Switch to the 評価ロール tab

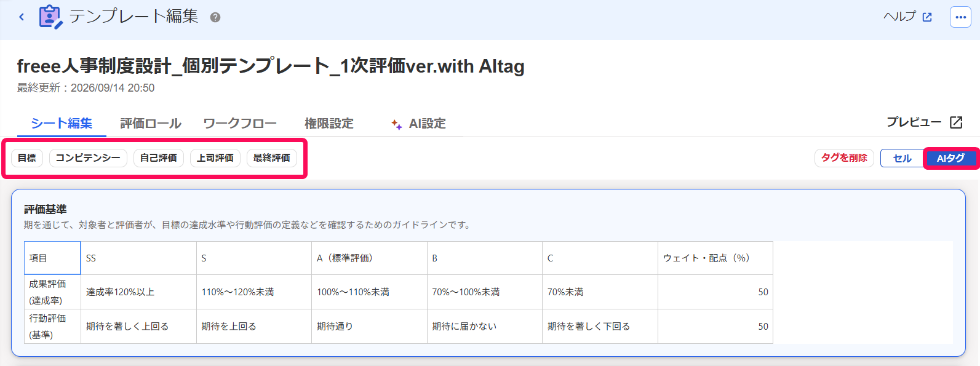point(151,124)
